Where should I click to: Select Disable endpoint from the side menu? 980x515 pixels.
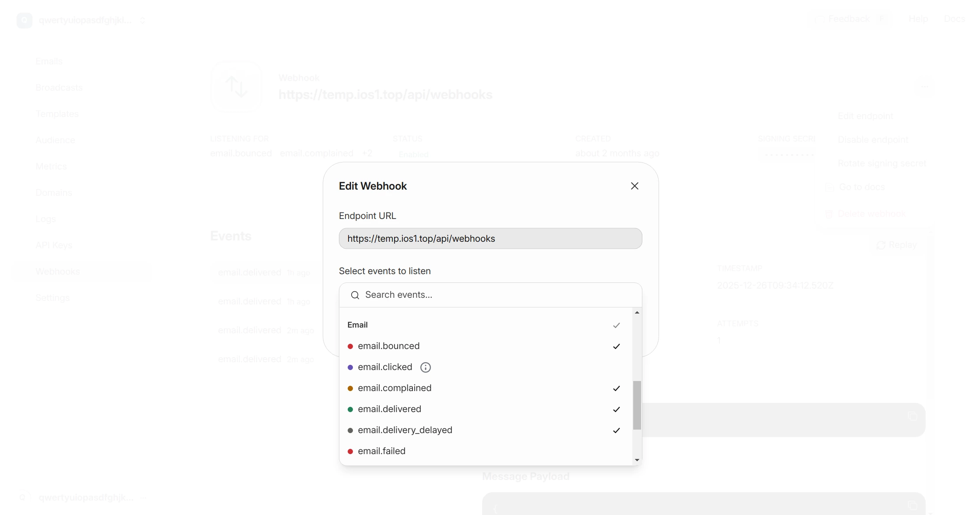874,139
